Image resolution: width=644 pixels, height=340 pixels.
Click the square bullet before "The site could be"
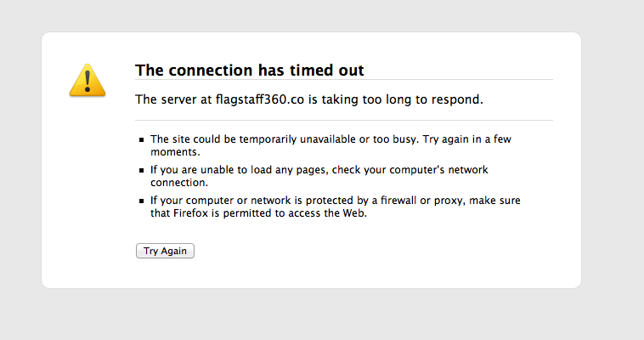point(142,139)
